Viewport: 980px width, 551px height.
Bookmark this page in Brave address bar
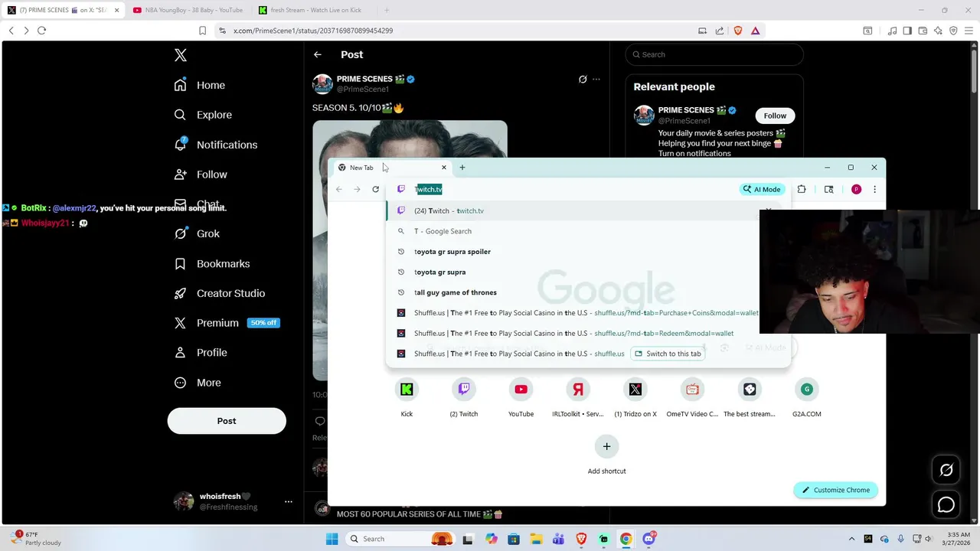(x=202, y=31)
